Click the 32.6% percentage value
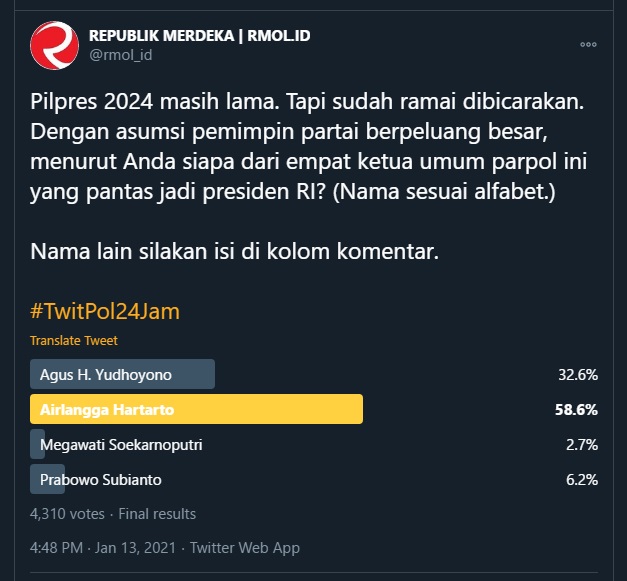The image size is (627, 581). (577, 375)
